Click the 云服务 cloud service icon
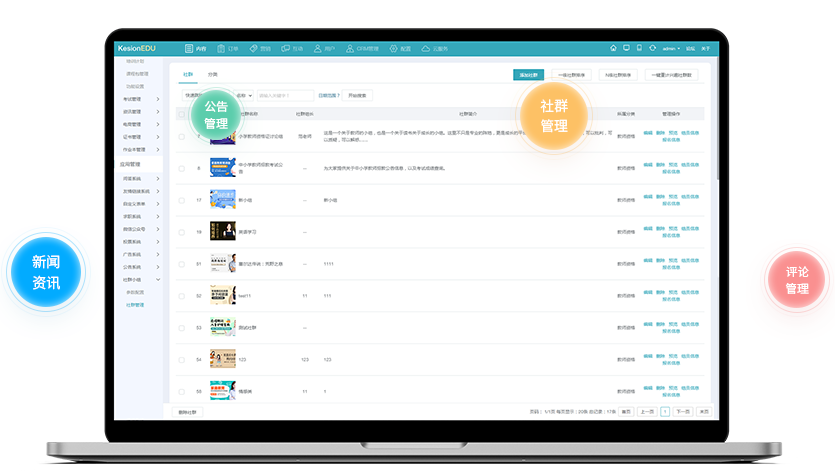Screen dimensions: 835x473 click(434, 48)
